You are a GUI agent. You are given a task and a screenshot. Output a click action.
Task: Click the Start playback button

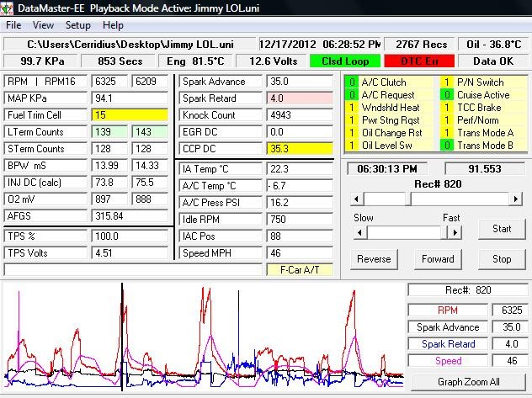(x=502, y=229)
